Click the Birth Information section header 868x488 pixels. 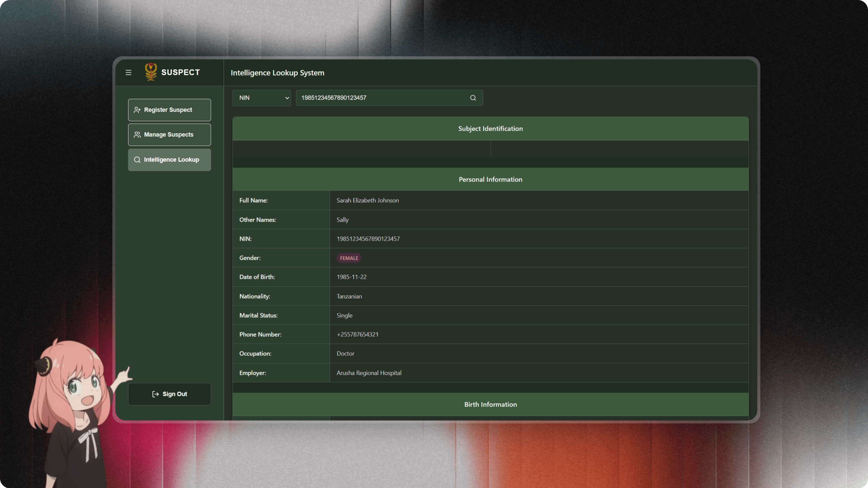pyautogui.click(x=490, y=404)
